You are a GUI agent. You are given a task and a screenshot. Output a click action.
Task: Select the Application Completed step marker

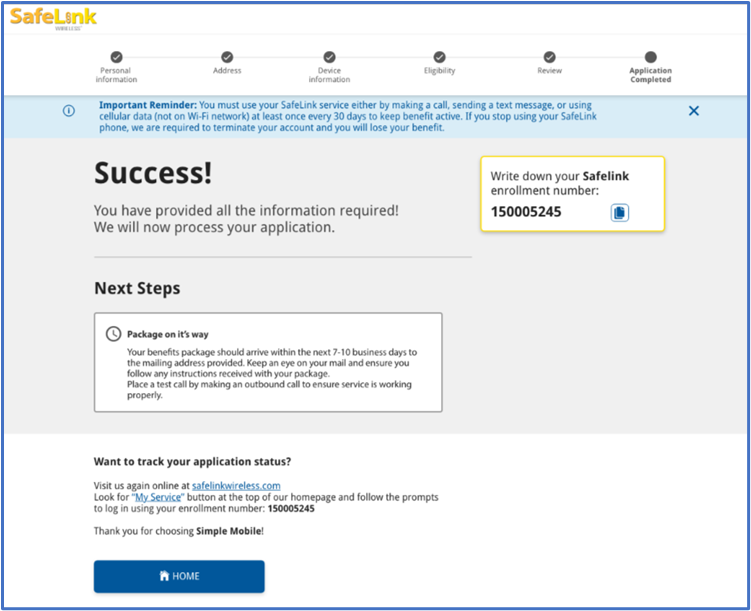[650, 57]
